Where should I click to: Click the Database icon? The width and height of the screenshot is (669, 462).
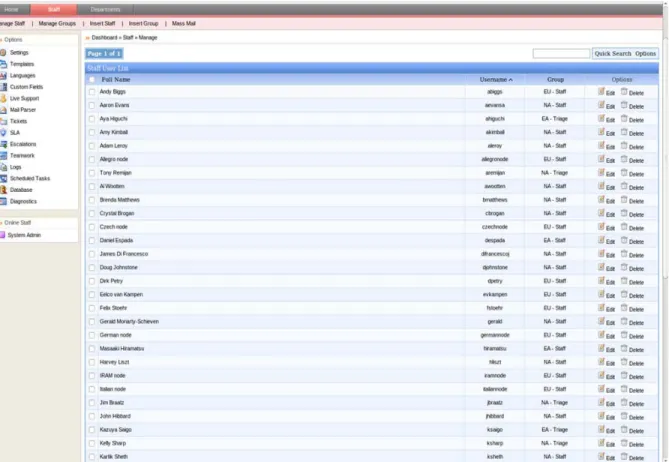(3, 190)
